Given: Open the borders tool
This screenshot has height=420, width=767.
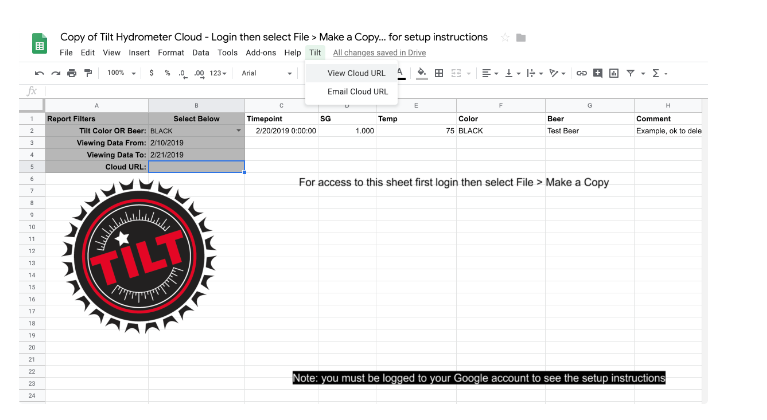Looking at the screenshot, I should click(439, 73).
